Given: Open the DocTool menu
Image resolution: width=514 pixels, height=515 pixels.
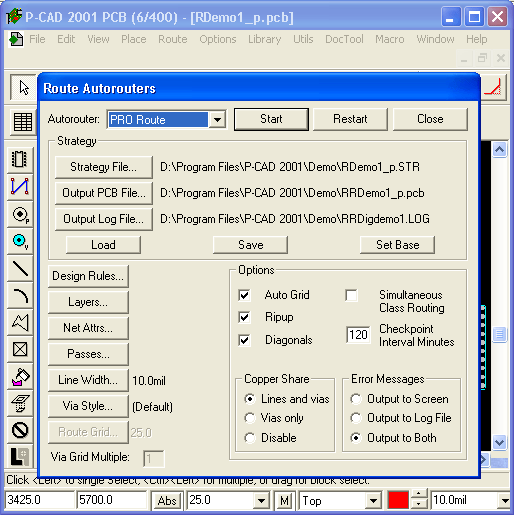Looking at the screenshot, I should click(x=344, y=39).
